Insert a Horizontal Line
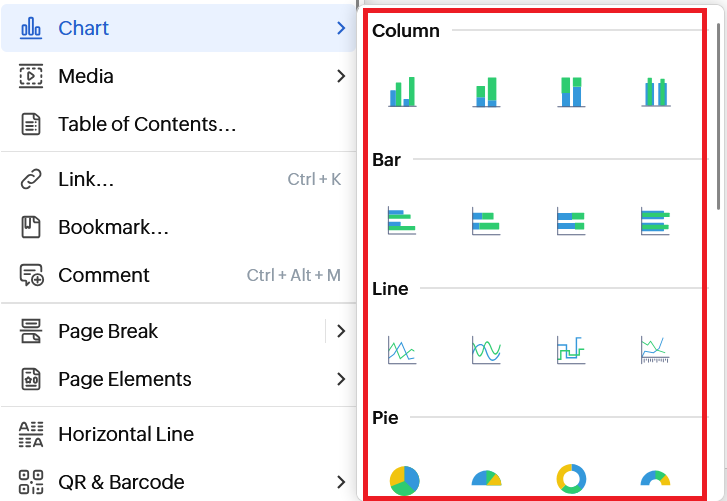727x501 pixels. tap(126, 434)
